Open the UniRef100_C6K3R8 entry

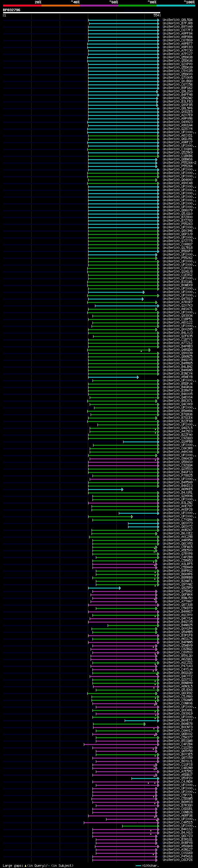click(x=178, y=449)
